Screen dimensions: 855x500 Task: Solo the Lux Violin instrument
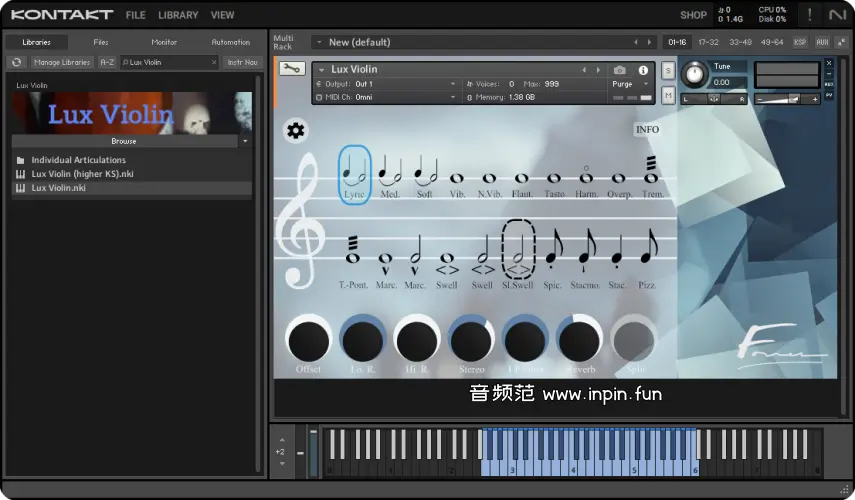[668, 70]
